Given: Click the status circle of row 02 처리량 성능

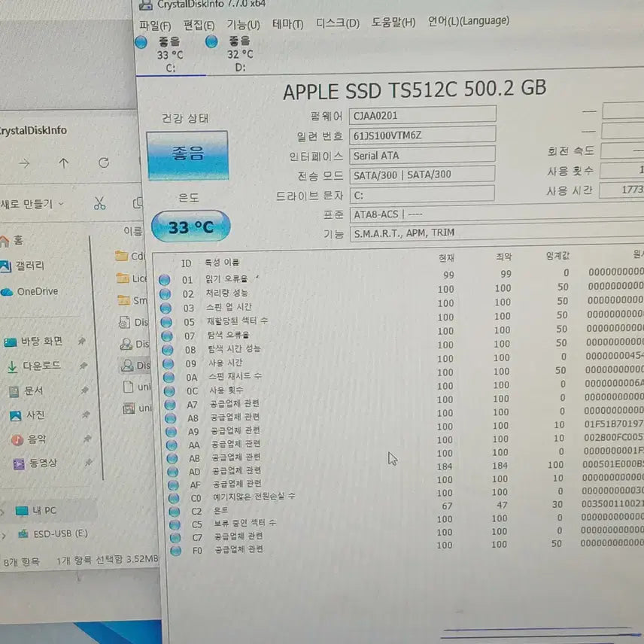Looking at the screenshot, I should click(165, 293).
